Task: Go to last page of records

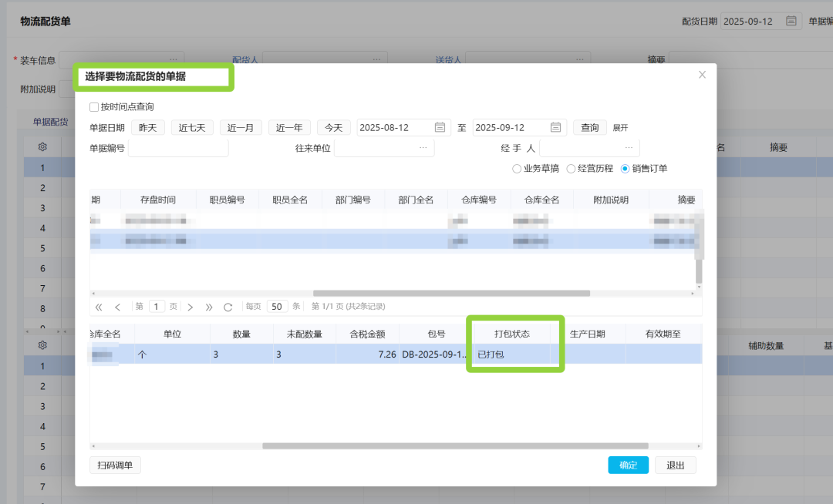Action: (209, 307)
